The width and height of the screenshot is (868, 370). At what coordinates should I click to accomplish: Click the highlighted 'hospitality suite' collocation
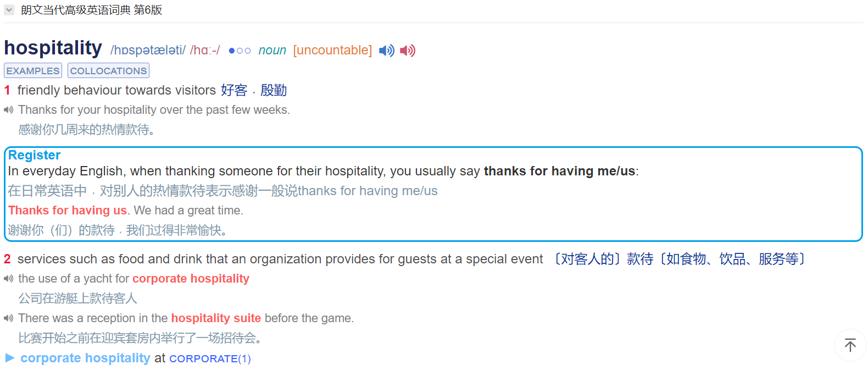216,318
